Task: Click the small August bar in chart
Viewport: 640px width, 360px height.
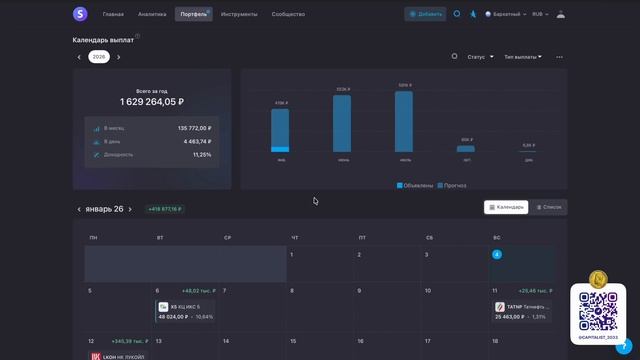Action: click(x=466, y=149)
